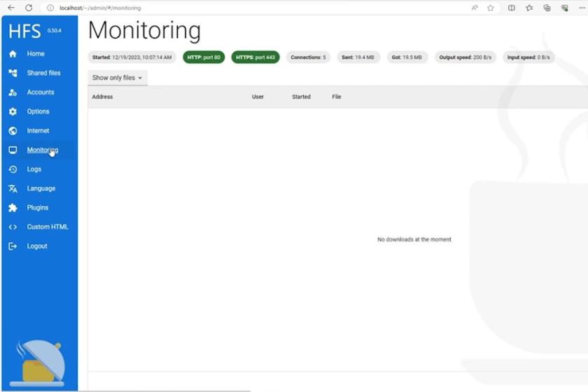Screen dimensions: 588x392
Task: Click the Shared files tree icon
Action: point(13,73)
